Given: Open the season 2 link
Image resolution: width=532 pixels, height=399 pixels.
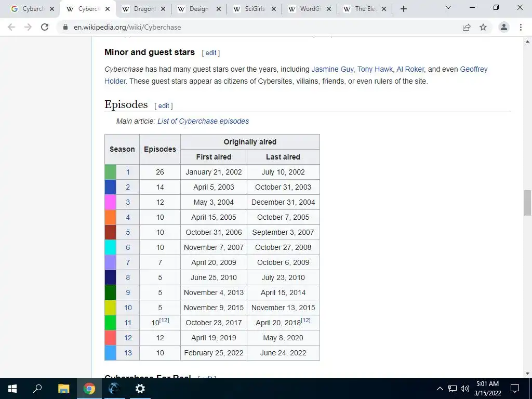Looking at the screenshot, I should (128, 187).
